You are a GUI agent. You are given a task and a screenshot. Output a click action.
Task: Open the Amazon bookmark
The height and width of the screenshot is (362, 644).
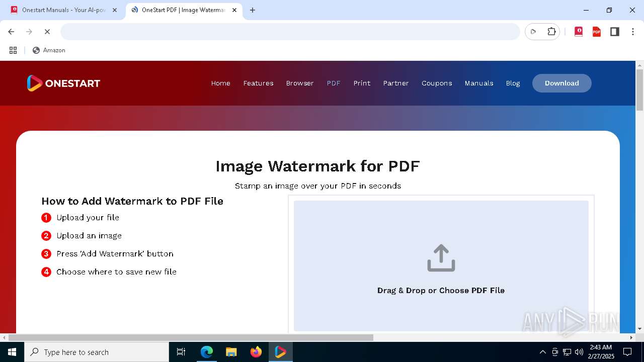49,50
